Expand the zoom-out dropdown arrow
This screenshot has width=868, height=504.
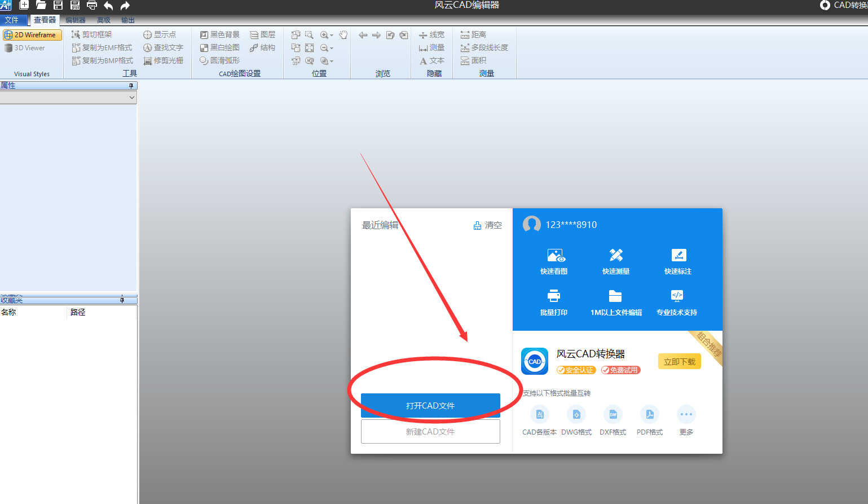pos(332,48)
